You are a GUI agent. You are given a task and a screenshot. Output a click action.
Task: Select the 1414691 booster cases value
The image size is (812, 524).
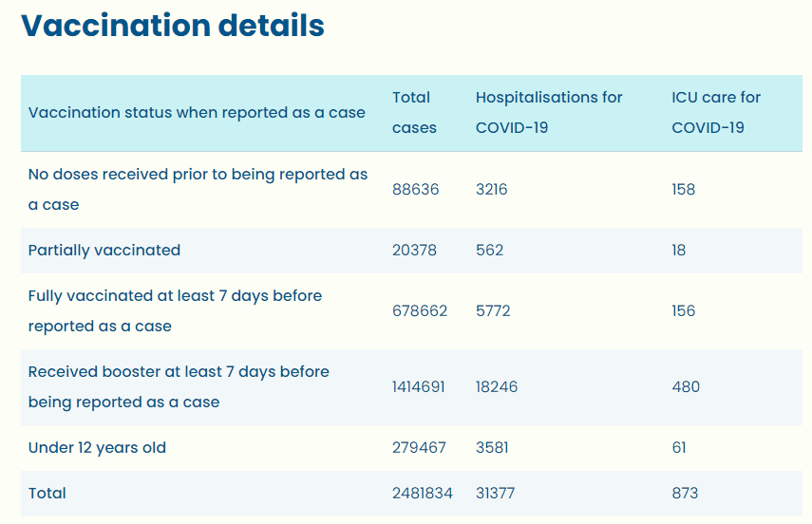pyautogui.click(x=419, y=387)
